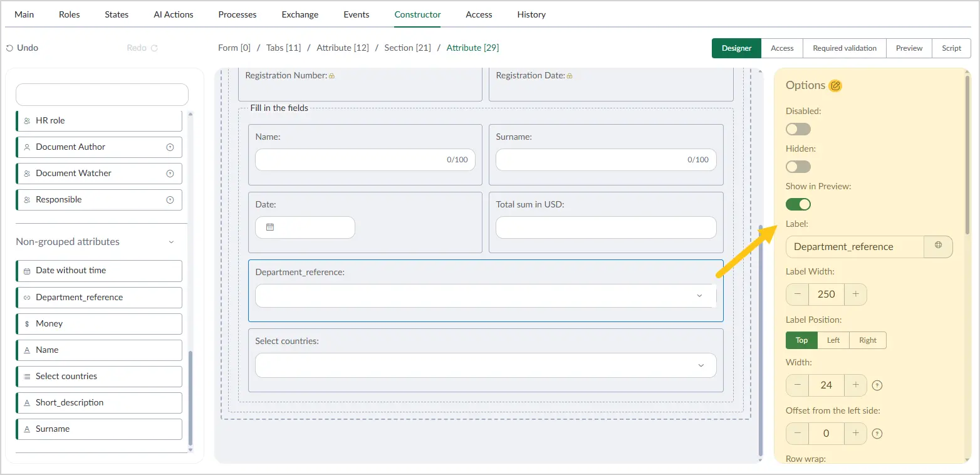Click the Document Author info icon
Viewport: 980px width, 475px height.
(x=170, y=147)
